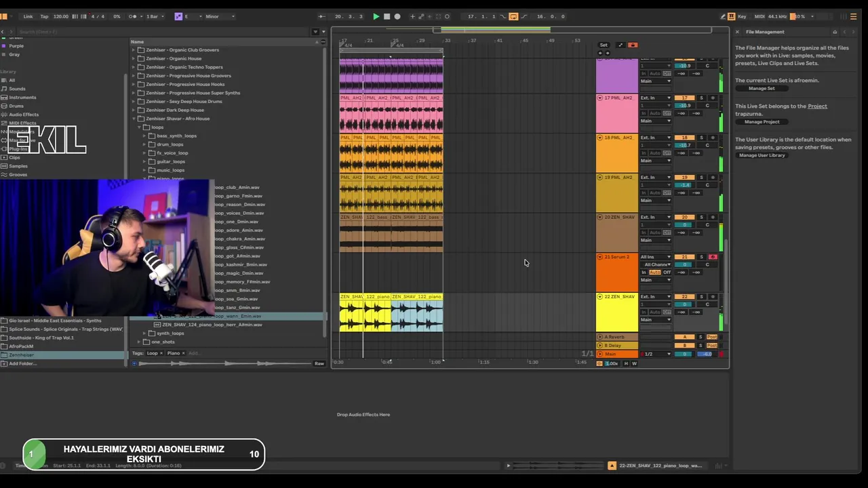Select Grooves in the browser library
This screenshot has width=868, height=488.
pos(18,175)
